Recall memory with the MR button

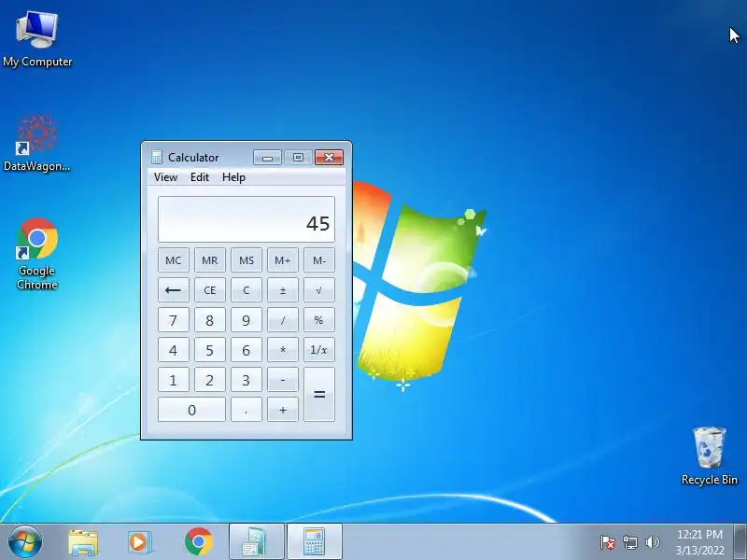coord(209,260)
